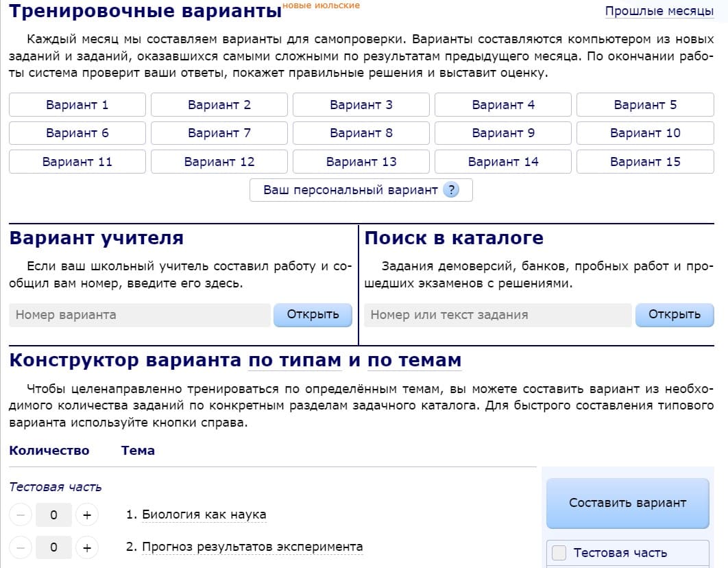Image resolution: width=728 pixels, height=568 pixels.
Task: Focus the Номер или текст задания field
Action: (x=497, y=315)
